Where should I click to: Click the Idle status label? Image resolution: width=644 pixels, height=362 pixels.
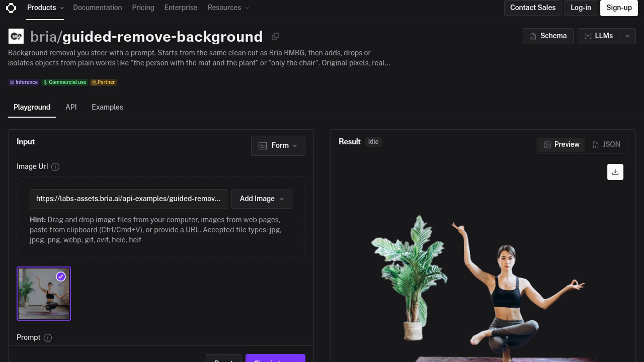(x=373, y=142)
